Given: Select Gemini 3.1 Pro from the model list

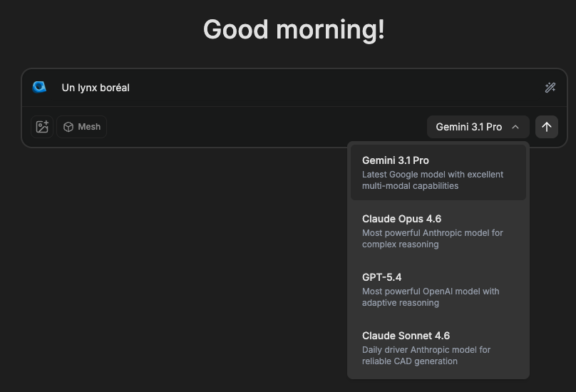Looking at the screenshot, I should click(396, 160).
